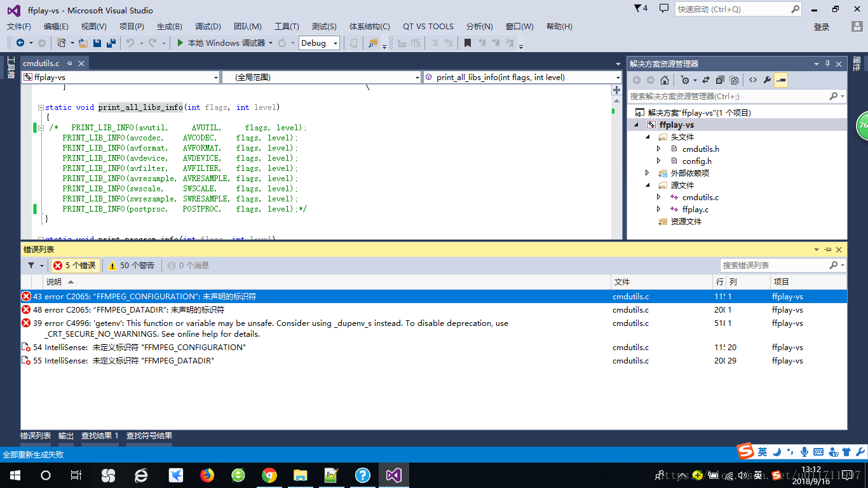This screenshot has width=868, height=488.
Task: Select IntelliSense FFMPEG_CONFIGURATION error row
Action: (434, 348)
